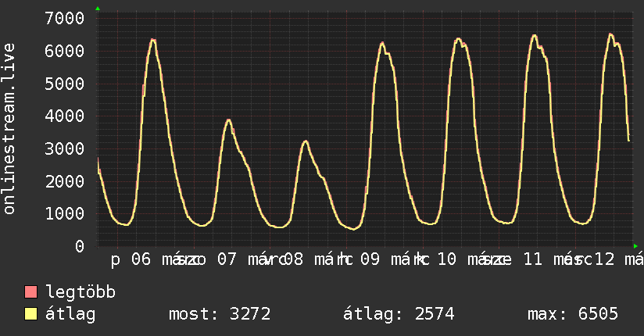Click the 5000 y-axis label
The height and width of the screenshot is (336, 644).
click(65, 84)
